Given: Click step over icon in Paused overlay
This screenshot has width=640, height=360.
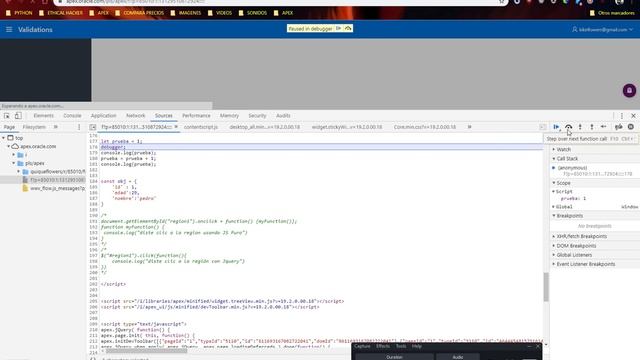Looking at the screenshot, I should tap(348, 29).
